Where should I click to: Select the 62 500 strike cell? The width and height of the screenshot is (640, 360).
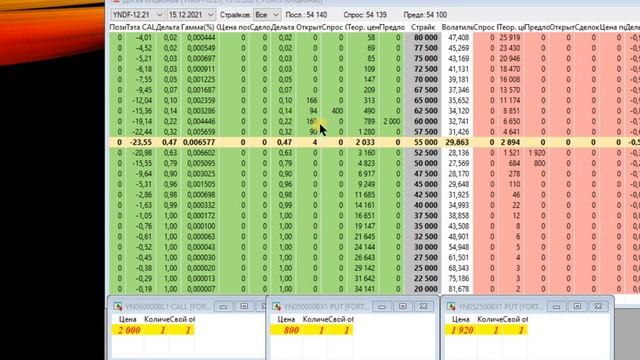coord(423,111)
